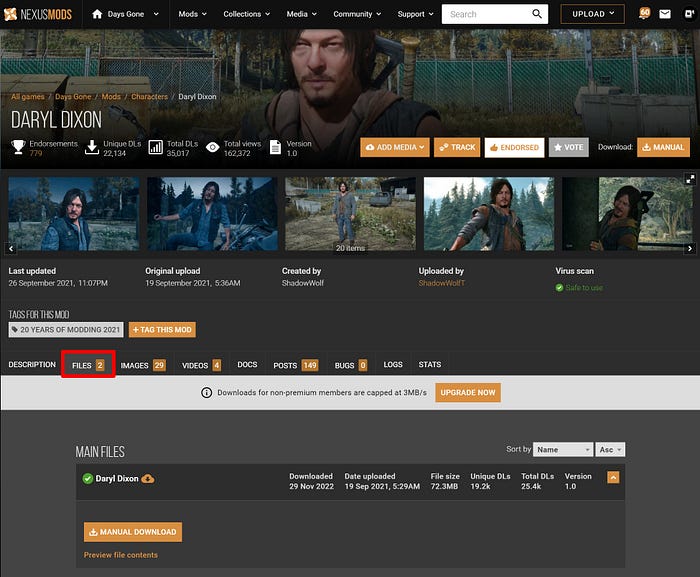This screenshot has height=577, width=700.
Task: Click the Unique DLs download icon
Action: tap(92, 147)
